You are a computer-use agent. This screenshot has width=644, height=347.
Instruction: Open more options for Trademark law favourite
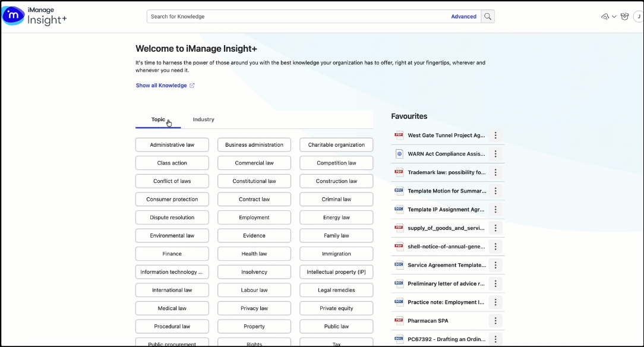495,172
